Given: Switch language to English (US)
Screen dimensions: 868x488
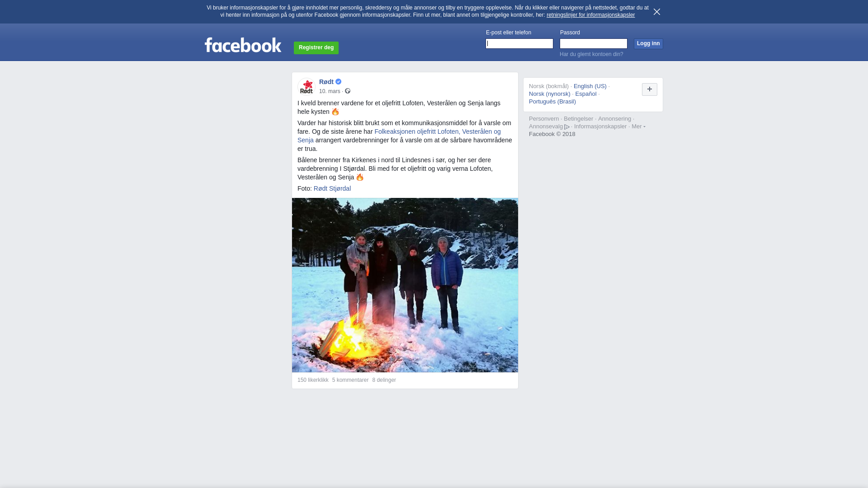Looking at the screenshot, I should coord(590,86).
